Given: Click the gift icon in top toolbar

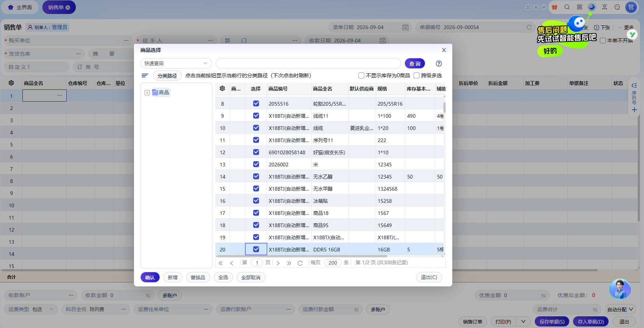Looking at the screenshot, I should 555,7.
